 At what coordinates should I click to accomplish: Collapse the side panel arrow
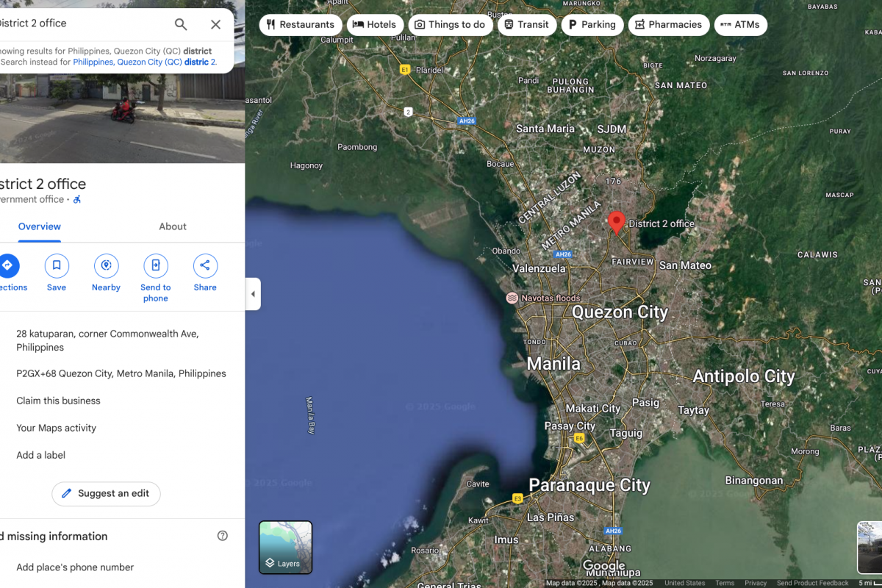point(253,294)
